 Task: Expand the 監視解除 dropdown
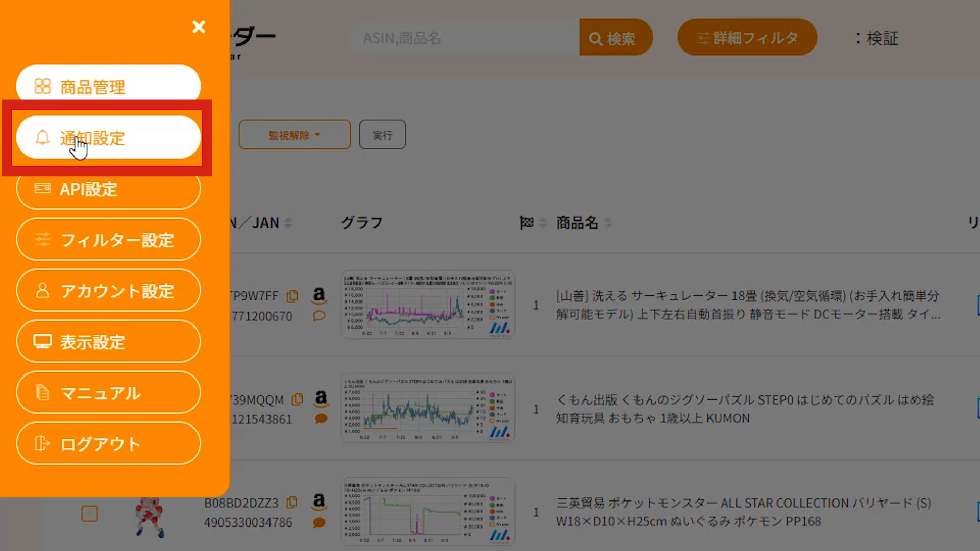[295, 135]
